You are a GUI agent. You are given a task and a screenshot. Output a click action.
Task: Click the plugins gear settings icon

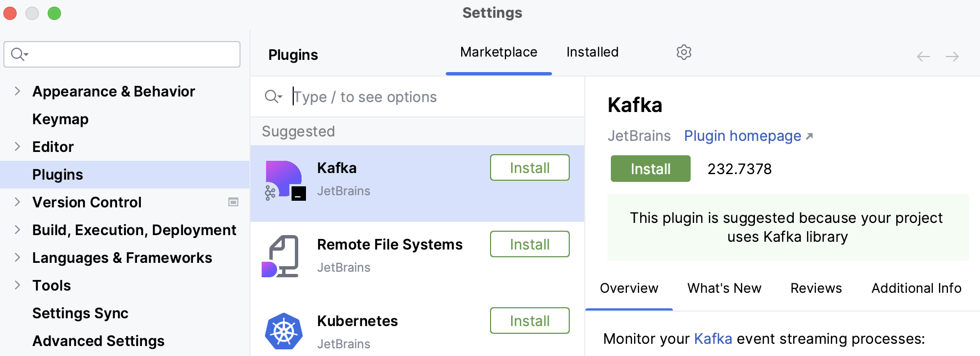[x=684, y=52]
